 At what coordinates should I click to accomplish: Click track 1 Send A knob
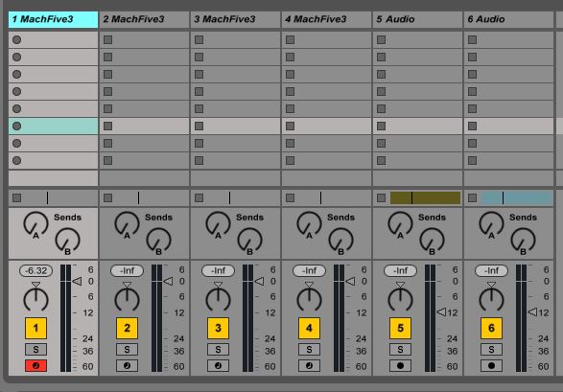[35, 223]
